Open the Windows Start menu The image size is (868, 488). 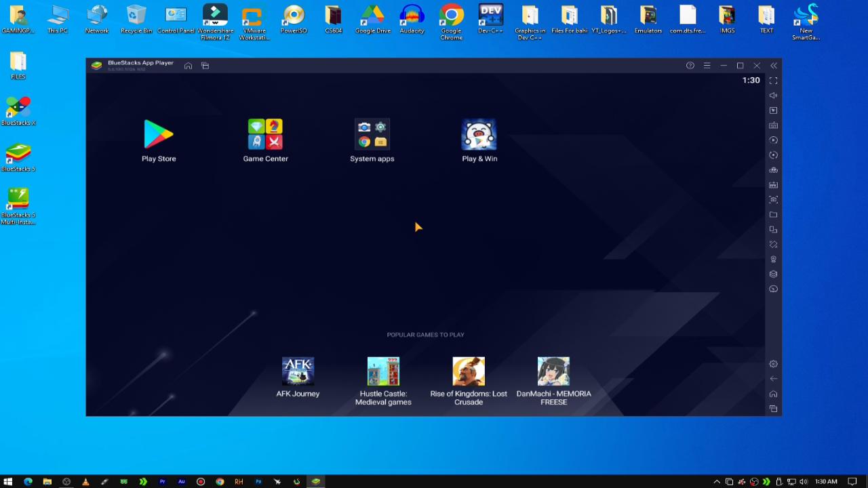pos(8,481)
